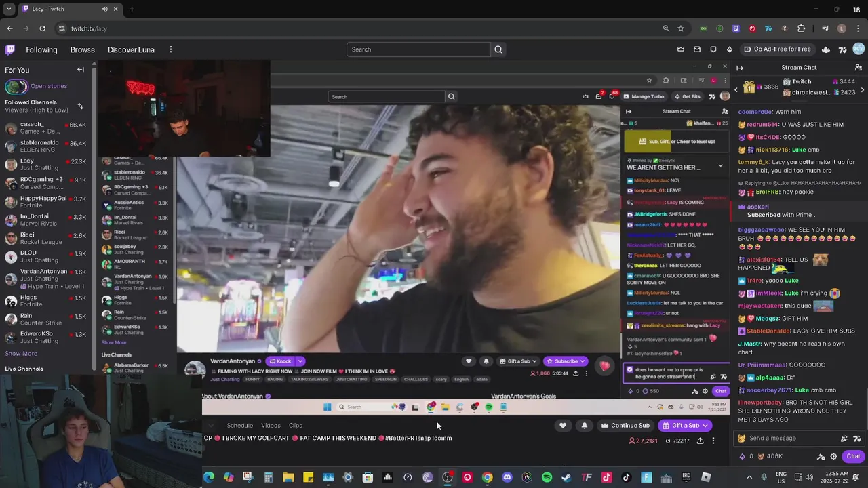This screenshot has height=488, width=868.
Task: Open emote picker in chat input
Action: point(857,439)
